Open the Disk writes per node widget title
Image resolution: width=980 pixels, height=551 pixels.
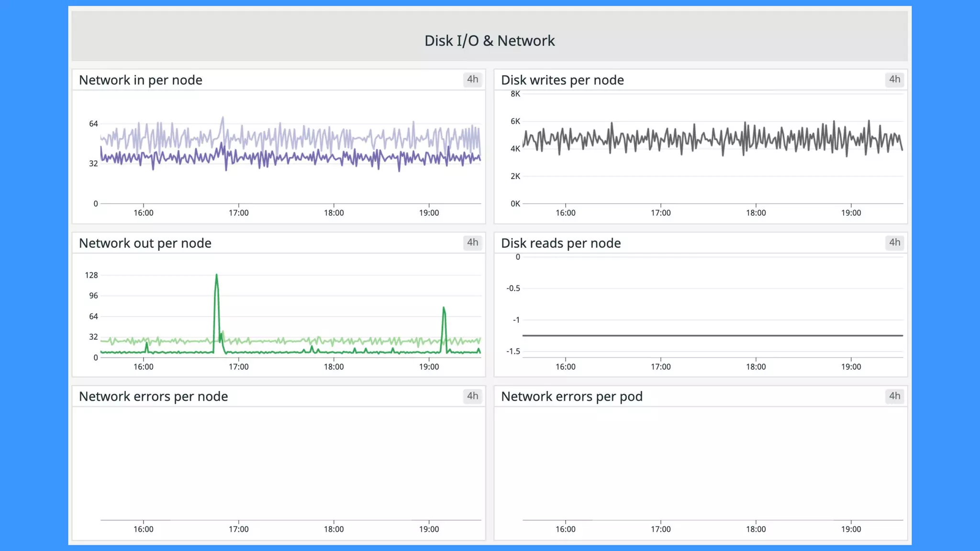(562, 80)
